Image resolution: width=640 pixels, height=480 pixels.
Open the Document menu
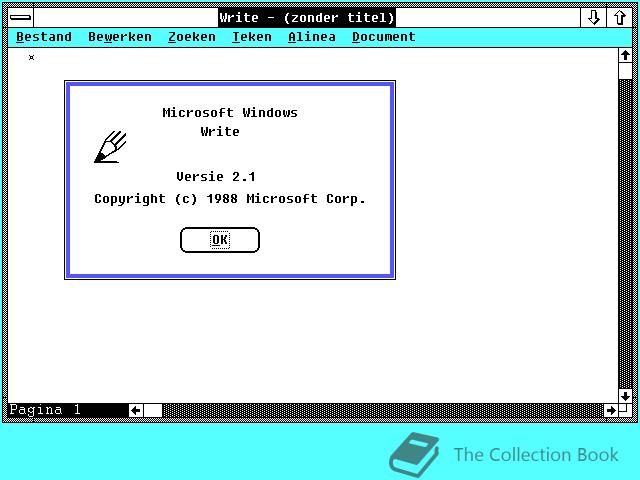383,37
